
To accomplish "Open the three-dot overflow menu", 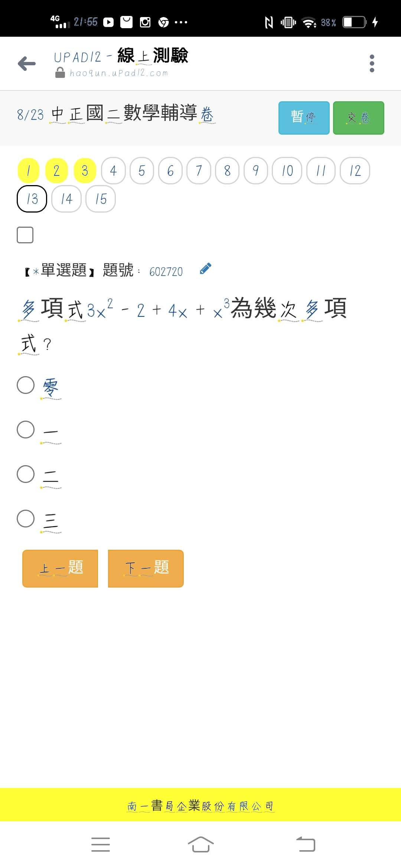I will (x=372, y=64).
